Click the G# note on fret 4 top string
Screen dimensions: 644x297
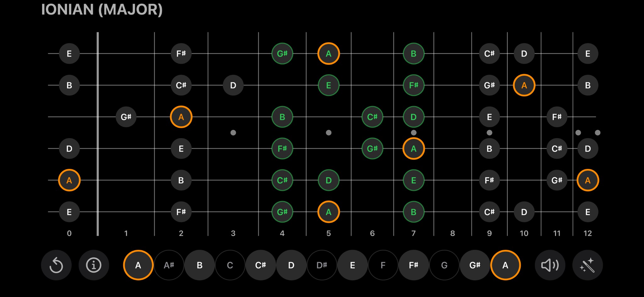coord(282,53)
